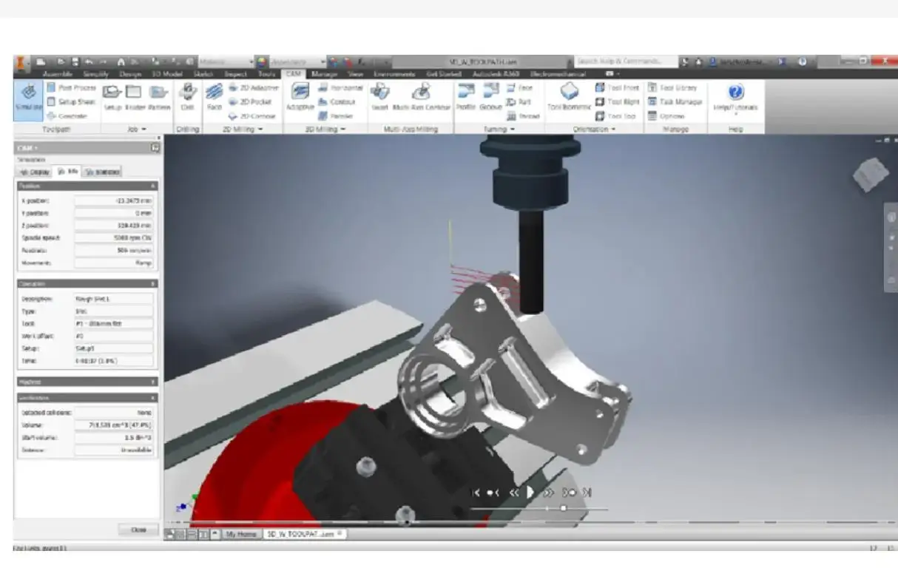Click the Tool Isometric view button

coord(569,96)
